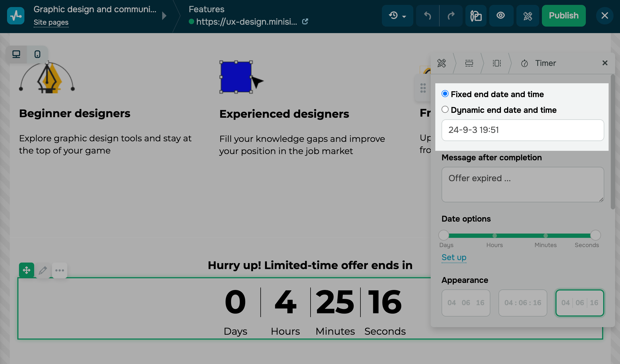Click the layout/columns panel icon
The image size is (620, 364).
coord(497,63)
